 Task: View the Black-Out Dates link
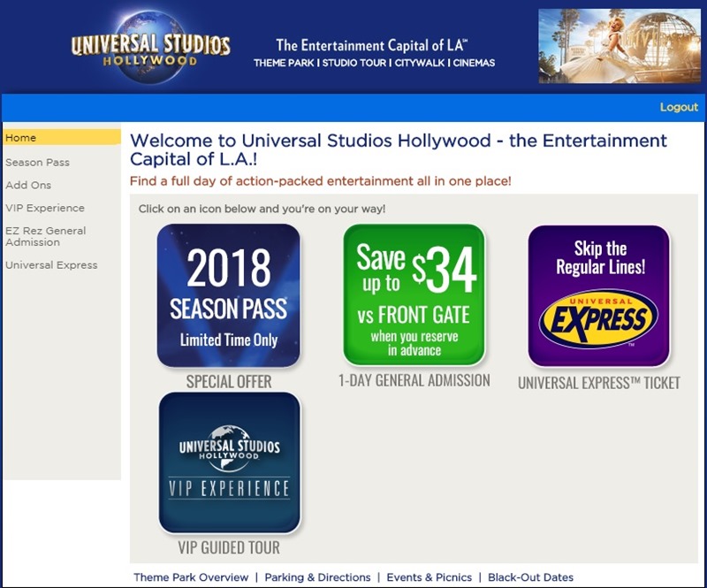point(531,577)
